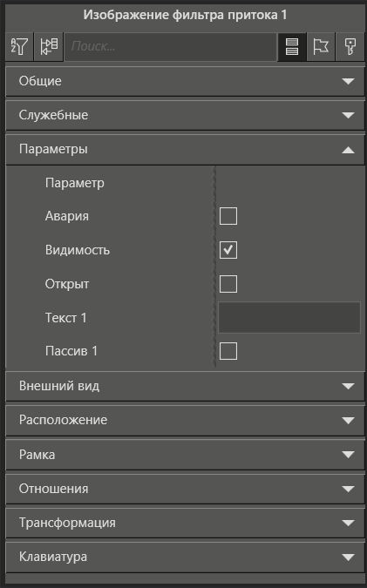Click the key icon in toolbar

pyautogui.click(x=350, y=46)
